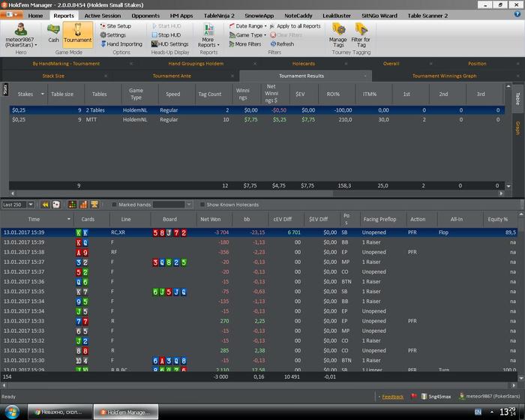The image size is (525, 420).
Task: Close the Tournament Results report tab
Action: coord(366,76)
